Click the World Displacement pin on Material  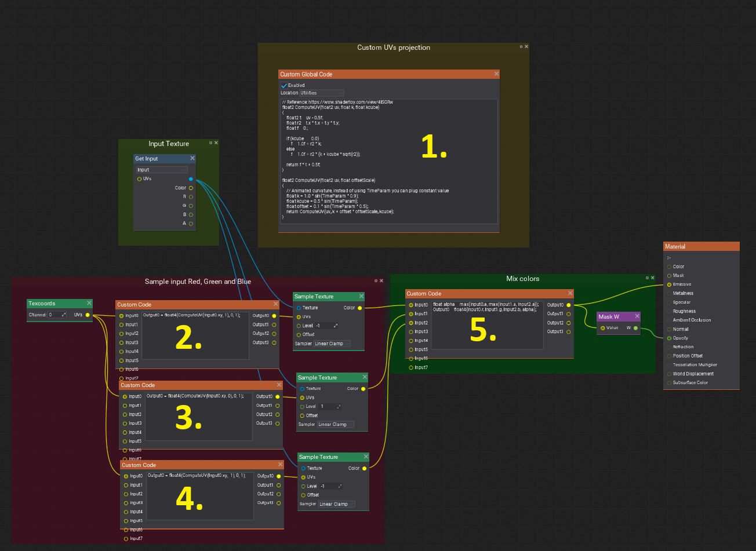(669, 374)
